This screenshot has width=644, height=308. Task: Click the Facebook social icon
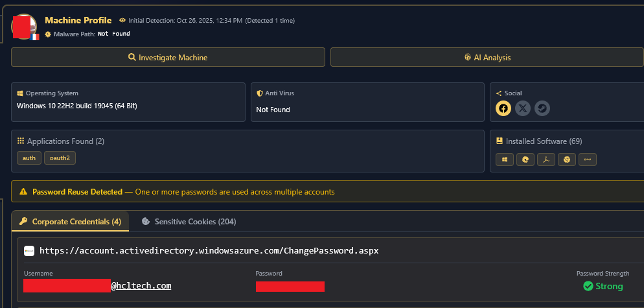click(503, 108)
